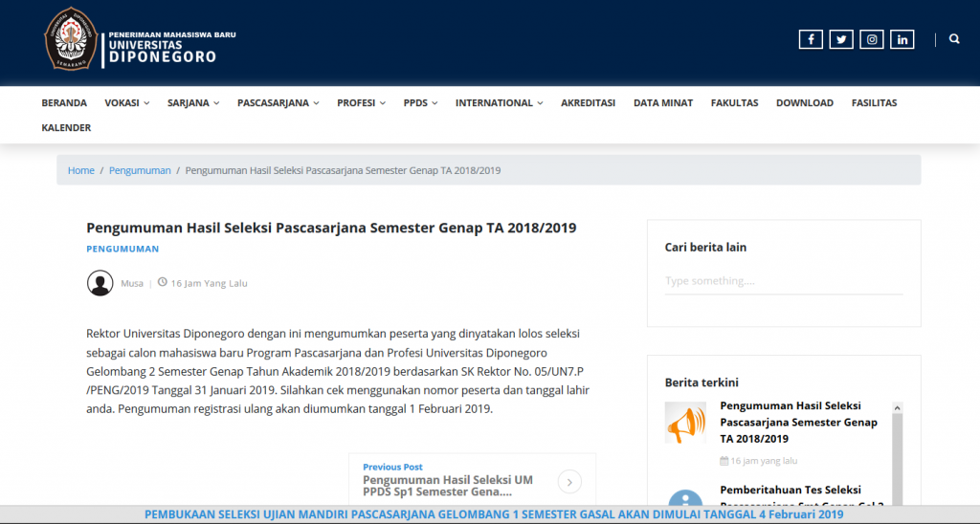Image resolution: width=980 pixels, height=524 pixels.
Task: Expand the Vokasi dropdown menu
Action: [x=126, y=103]
